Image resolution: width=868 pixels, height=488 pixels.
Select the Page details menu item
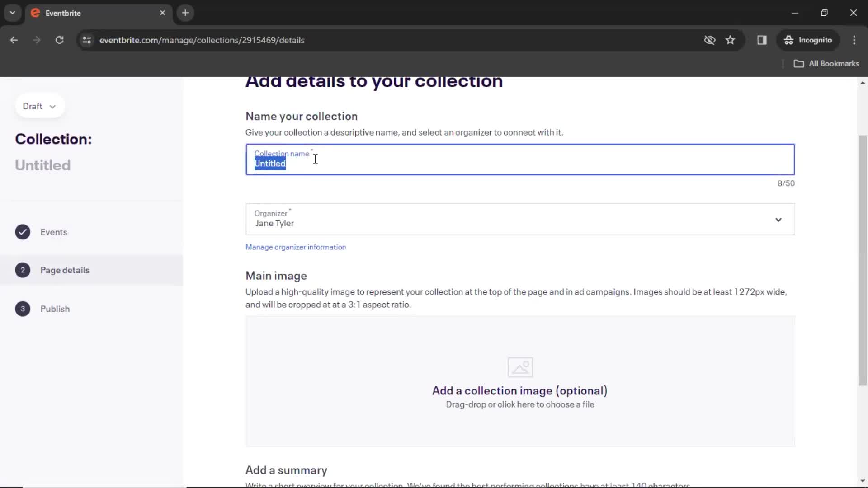[65, 270]
